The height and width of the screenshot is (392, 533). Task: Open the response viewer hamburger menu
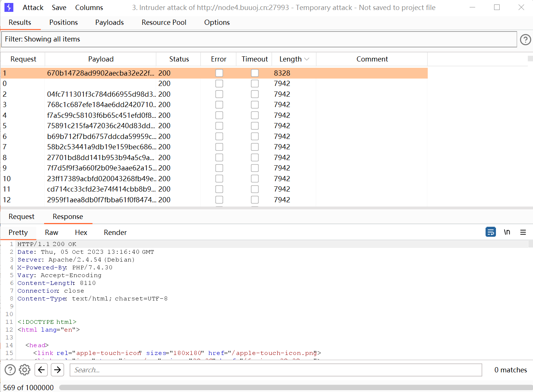(523, 232)
